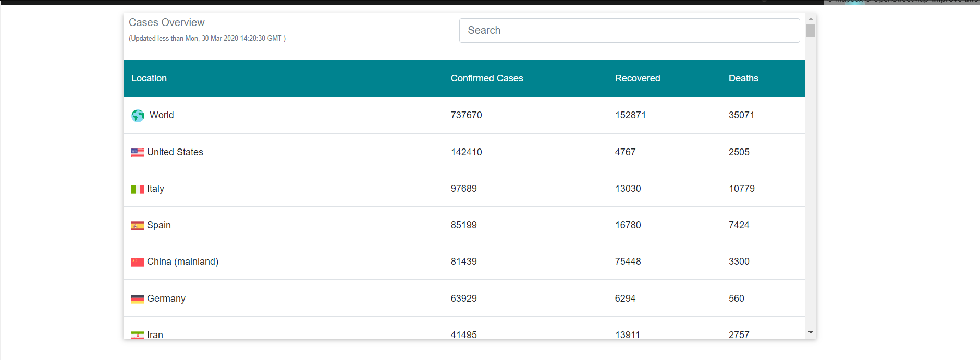Click Germany confirmed value 63929
Viewport: 980px width, 360px height.
[x=464, y=299]
